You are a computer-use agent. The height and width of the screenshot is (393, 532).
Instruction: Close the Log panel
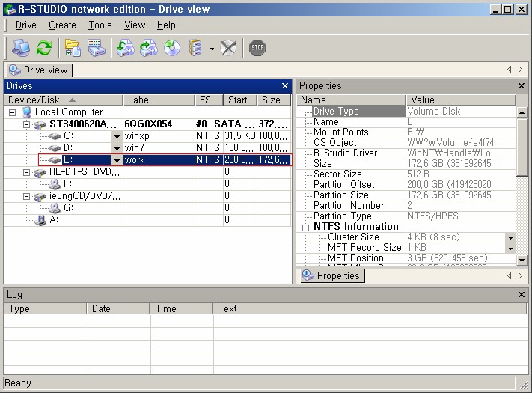tap(522, 295)
